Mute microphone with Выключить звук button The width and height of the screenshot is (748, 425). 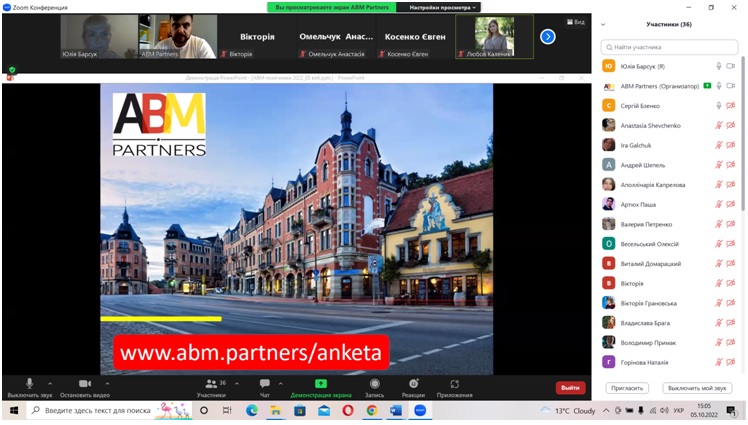(30, 388)
